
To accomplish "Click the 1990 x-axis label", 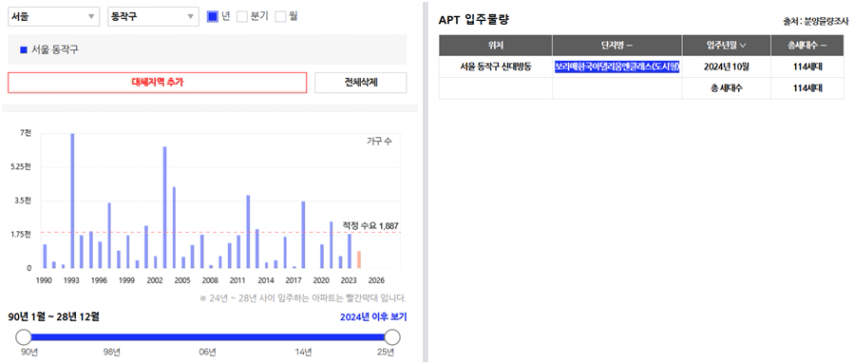I will tap(44, 281).
